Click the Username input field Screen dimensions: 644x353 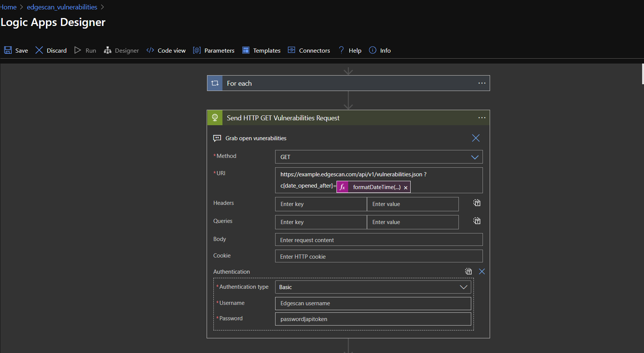(x=373, y=303)
